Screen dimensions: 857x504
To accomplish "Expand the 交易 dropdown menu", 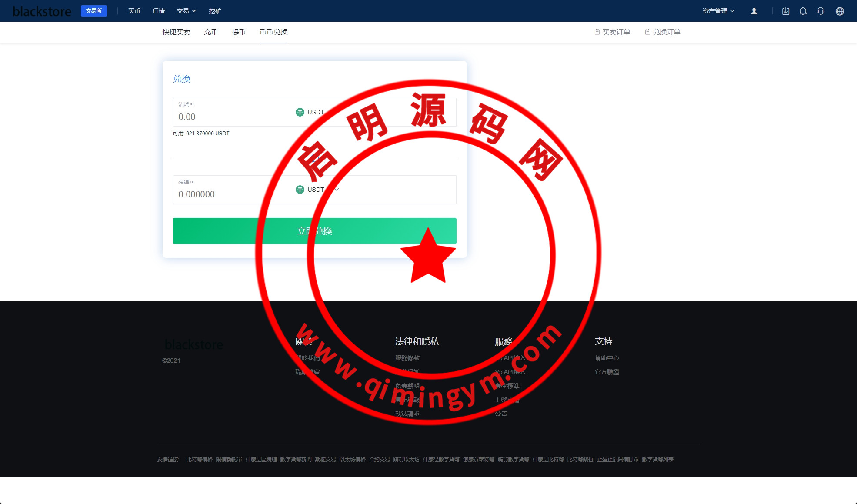I will (x=186, y=11).
